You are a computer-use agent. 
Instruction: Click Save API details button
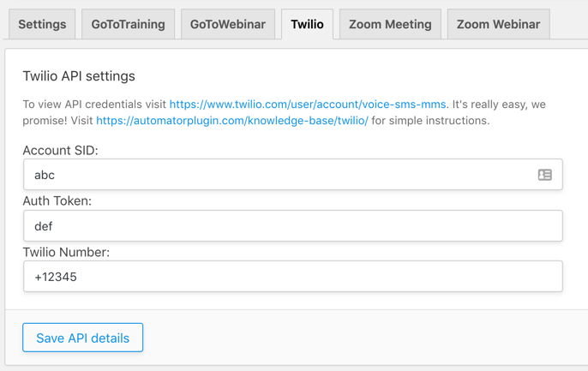click(83, 338)
